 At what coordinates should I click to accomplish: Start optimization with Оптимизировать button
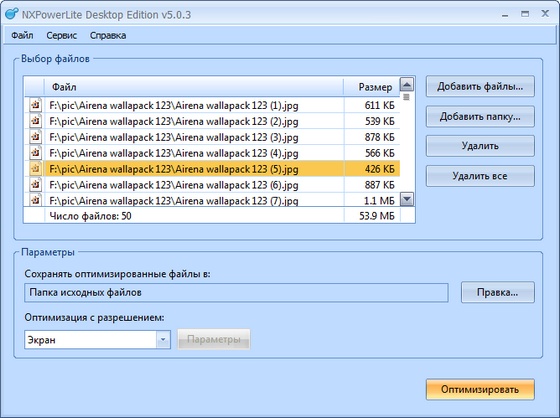(x=480, y=389)
